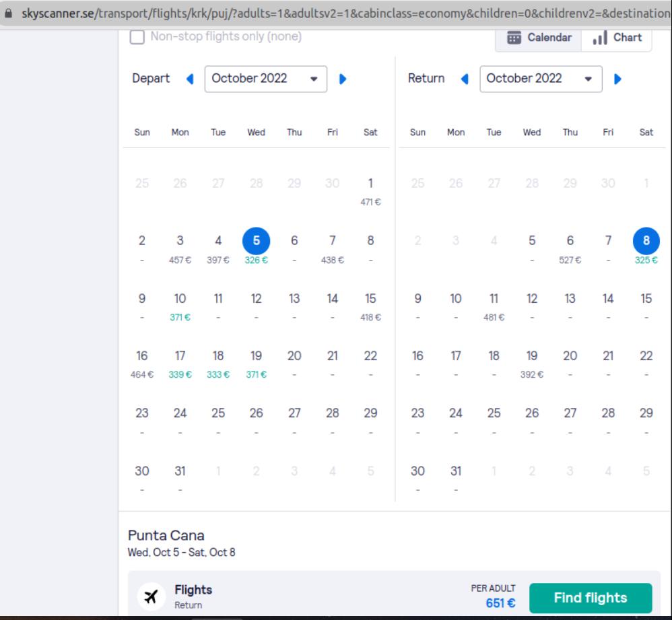The height and width of the screenshot is (620, 672).
Task: Go to next month in Depart calendar
Action: point(343,79)
